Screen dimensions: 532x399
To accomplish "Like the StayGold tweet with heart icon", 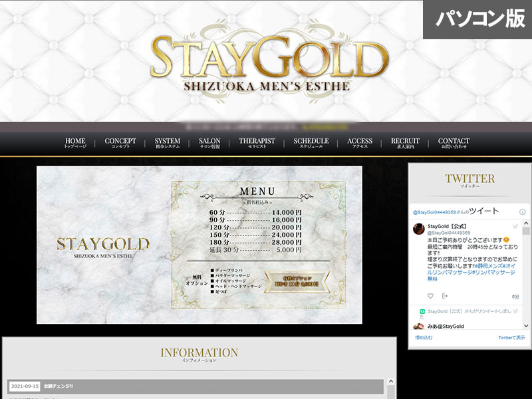I will click(430, 296).
